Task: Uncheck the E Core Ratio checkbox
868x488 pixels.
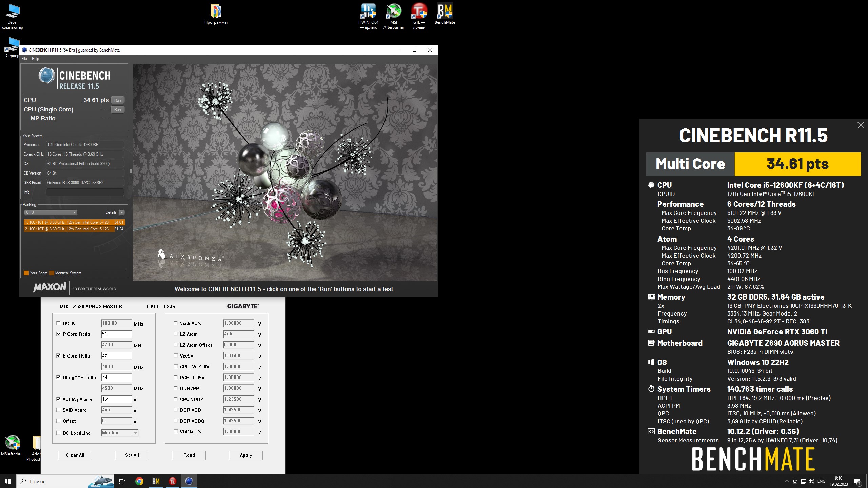Action: [x=58, y=355]
